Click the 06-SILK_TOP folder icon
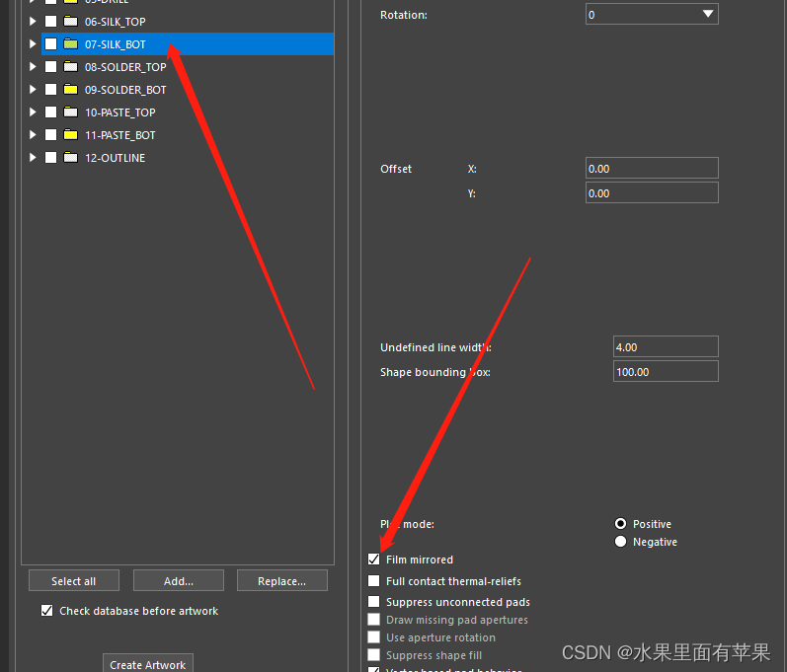 pyautogui.click(x=70, y=22)
